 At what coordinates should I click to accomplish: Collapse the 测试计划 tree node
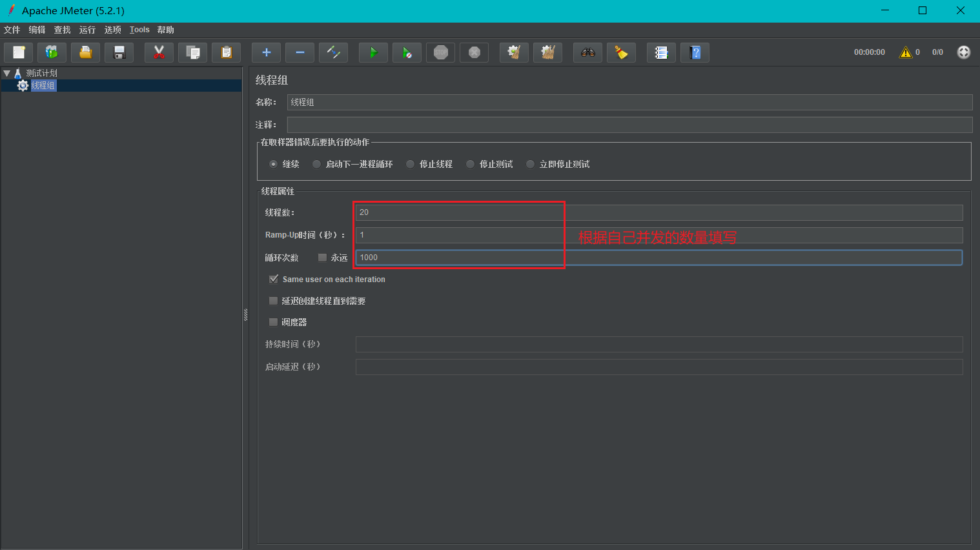coord(6,74)
